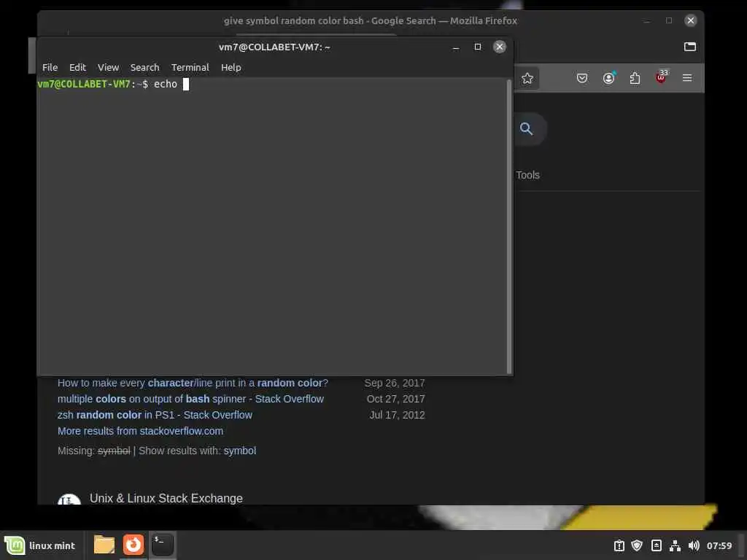Switch to Terminal from taskbar

tap(163, 545)
